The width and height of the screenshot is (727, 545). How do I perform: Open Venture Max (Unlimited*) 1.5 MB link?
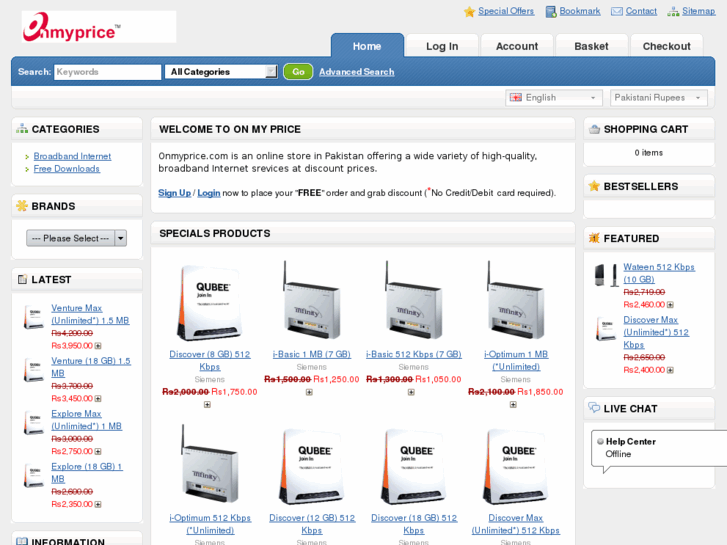[x=90, y=314]
